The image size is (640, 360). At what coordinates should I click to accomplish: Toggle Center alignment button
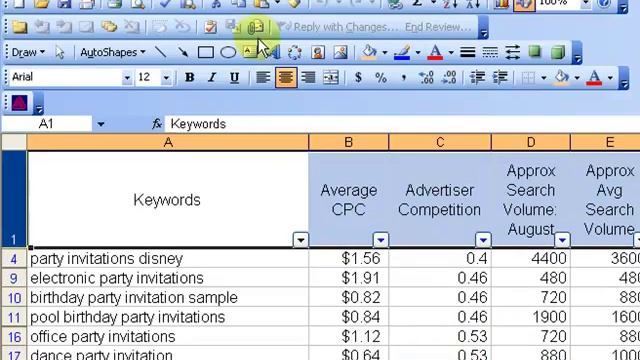[286, 77]
